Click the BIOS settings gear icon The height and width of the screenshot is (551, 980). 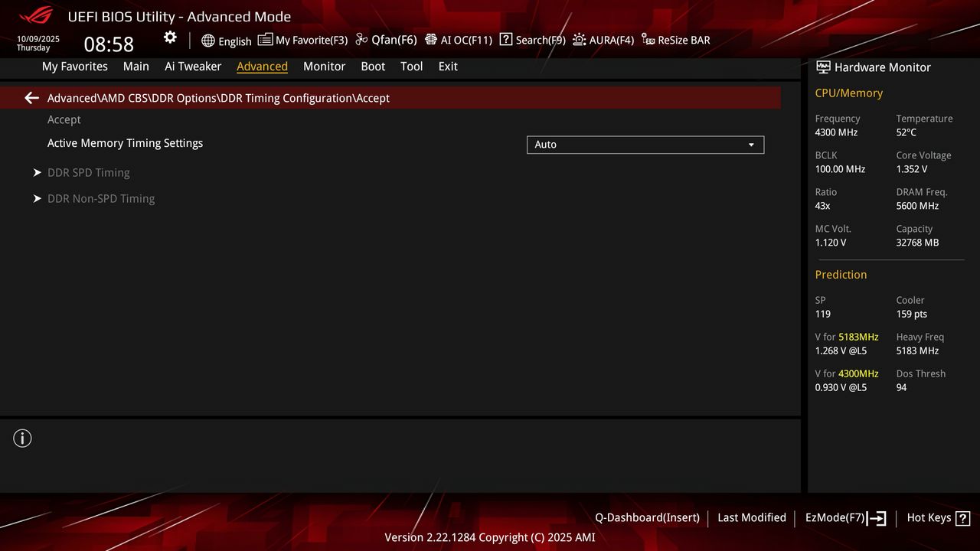[x=170, y=37]
